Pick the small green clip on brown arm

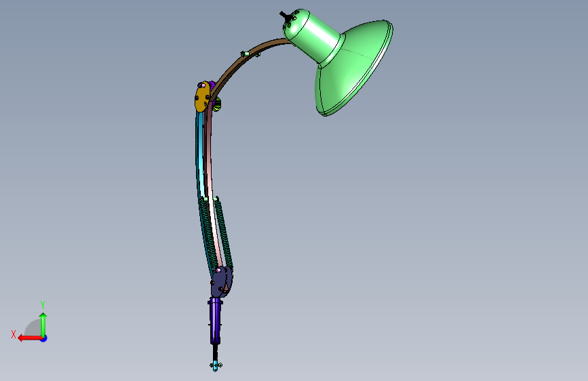(x=245, y=54)
